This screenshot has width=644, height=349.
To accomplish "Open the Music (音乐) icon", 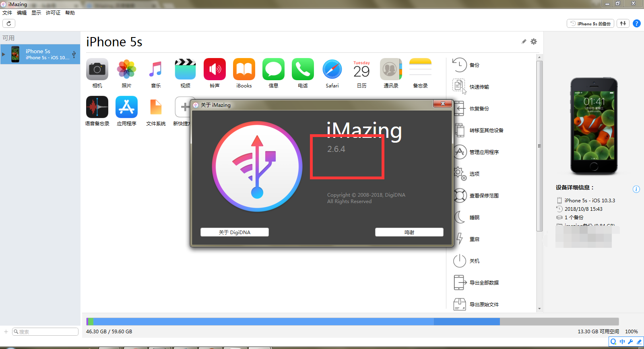I will coord(156,69).
